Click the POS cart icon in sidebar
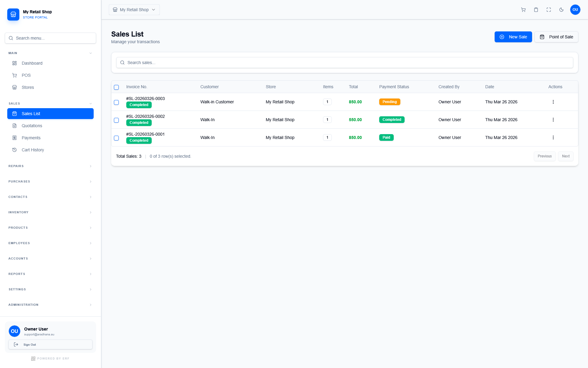Viewport: 588px width, 368px height. coord(15,75)
